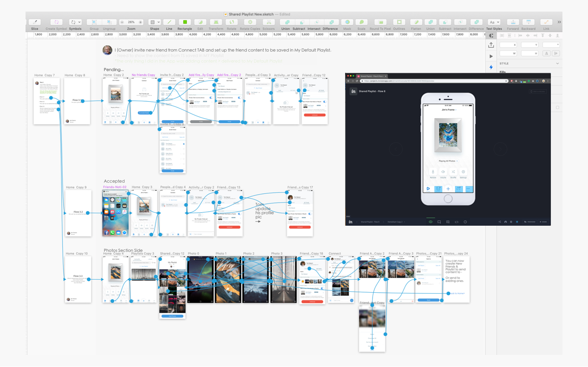Click the Accepted label on canvas
This screenshot has height=367, width=588.
pos(114,181)
